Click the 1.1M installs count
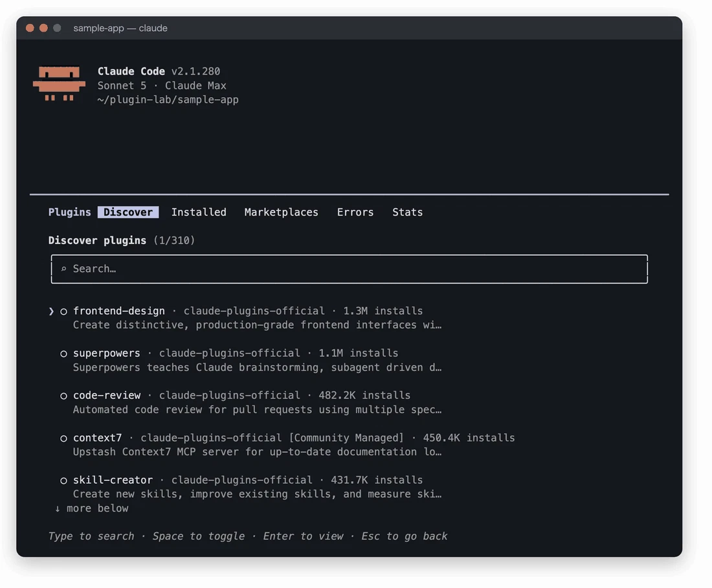The width and height of the screenshot is (712, 588). coord(359,353)
